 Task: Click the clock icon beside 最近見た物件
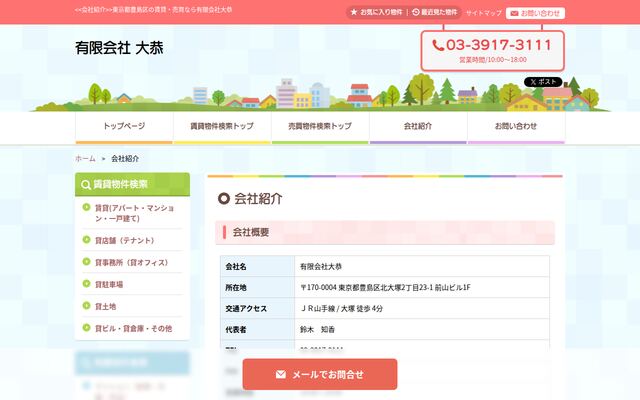pos(416,12)
